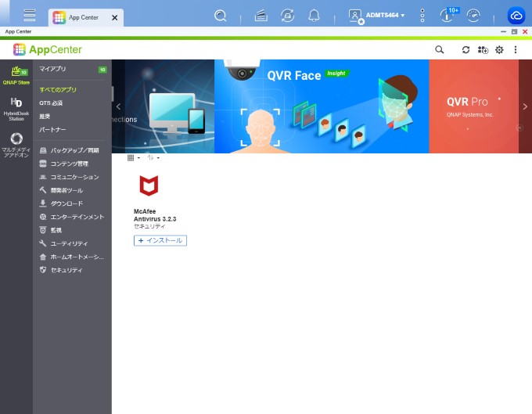Viewport: 532px width, 414px height.
Task: Refresh the AppCenter app list
Action: (465, 50)
